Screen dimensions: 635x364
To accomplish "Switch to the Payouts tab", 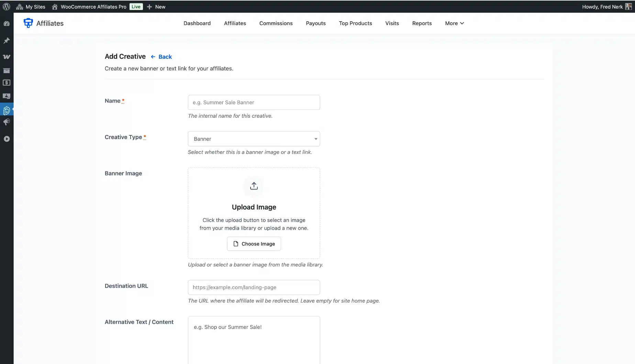I will [x=315, y=23].
